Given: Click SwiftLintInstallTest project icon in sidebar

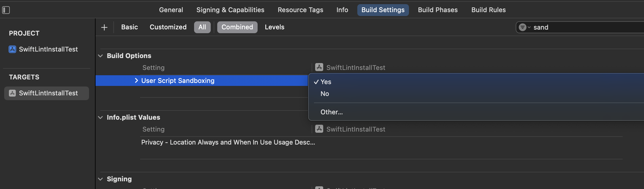Looking at the screenshot, I should [12, 49].
